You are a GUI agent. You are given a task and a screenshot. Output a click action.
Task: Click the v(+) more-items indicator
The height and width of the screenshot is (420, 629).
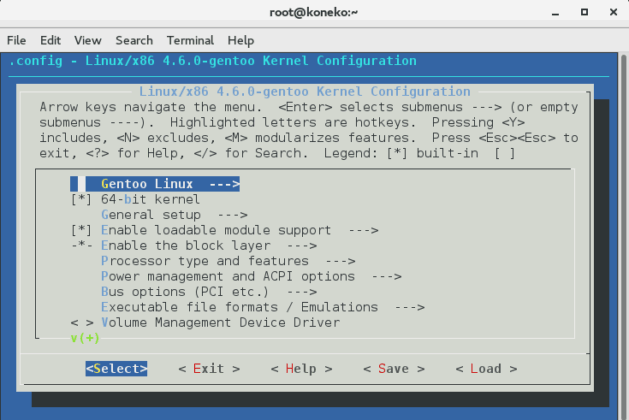[x=85, y=338]
